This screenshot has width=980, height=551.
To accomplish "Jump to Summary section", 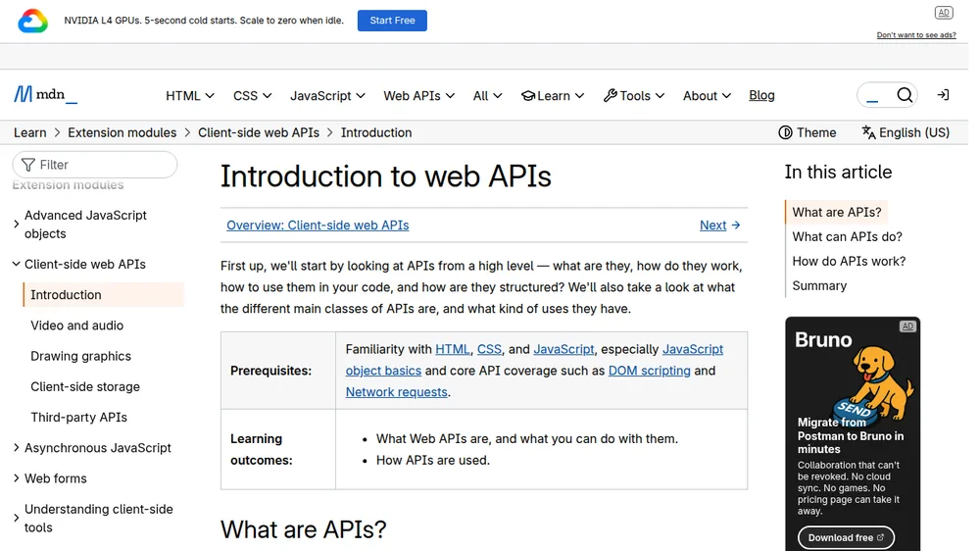I will pos(819,285).
